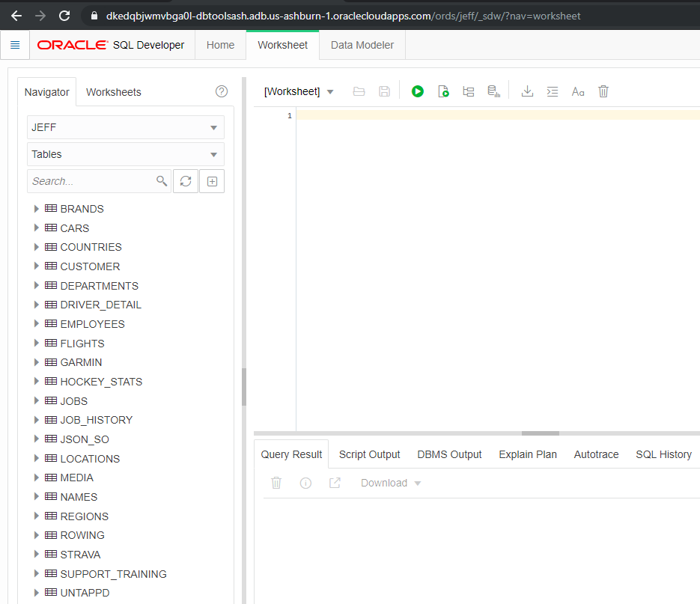The image size is (700, 604).
Task: Open the Tables object type dropdown
Action: click(126, 154)
